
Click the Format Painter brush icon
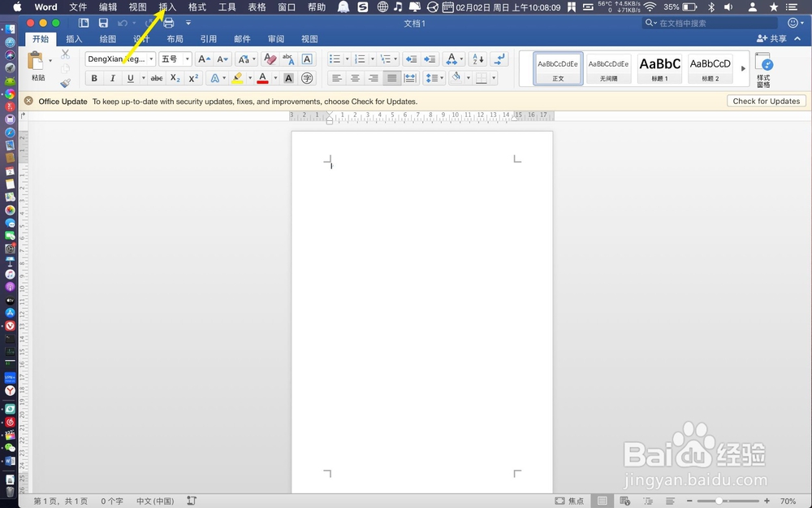(x=65, y=83)
